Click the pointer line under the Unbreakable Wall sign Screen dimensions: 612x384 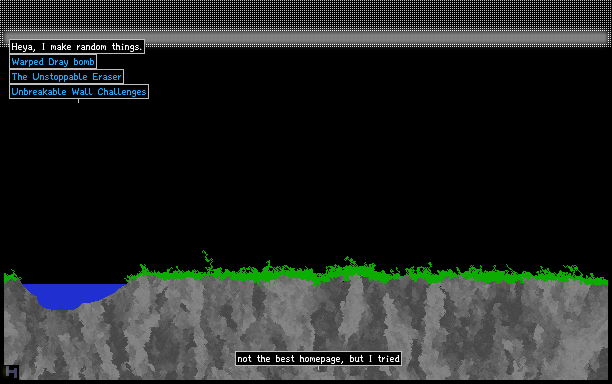78,101
